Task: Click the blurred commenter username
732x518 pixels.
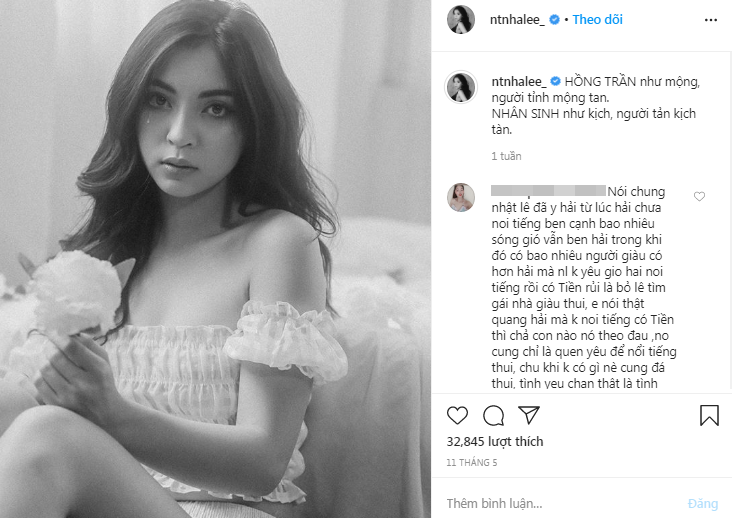Action: pyautogui.click(x=549, y=190)
